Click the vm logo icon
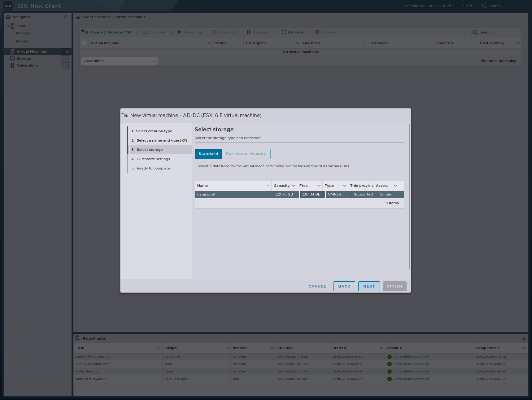 [8, 6]
